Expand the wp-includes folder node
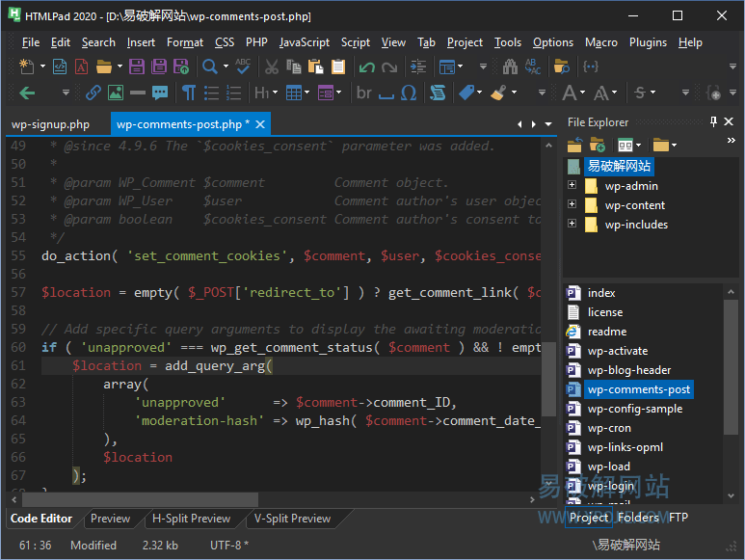Viewport: 745px width, 560px height. tap(572, 225)
